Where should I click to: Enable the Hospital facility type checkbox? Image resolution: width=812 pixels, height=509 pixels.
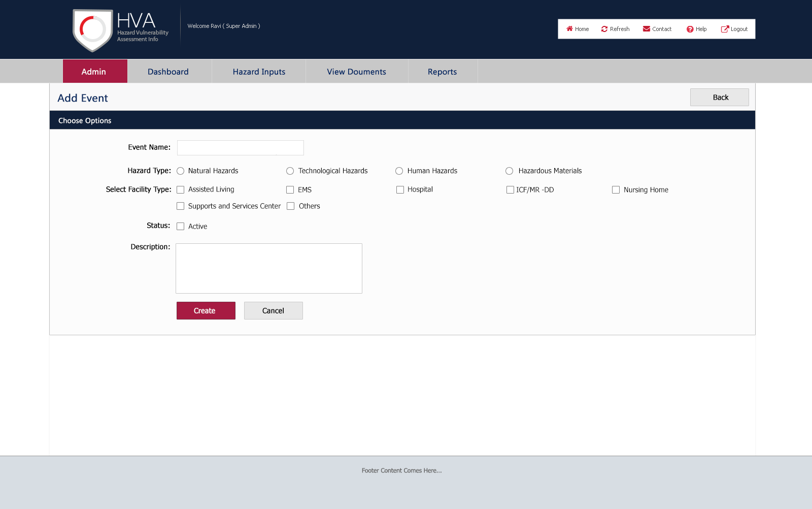coord(400,190)
